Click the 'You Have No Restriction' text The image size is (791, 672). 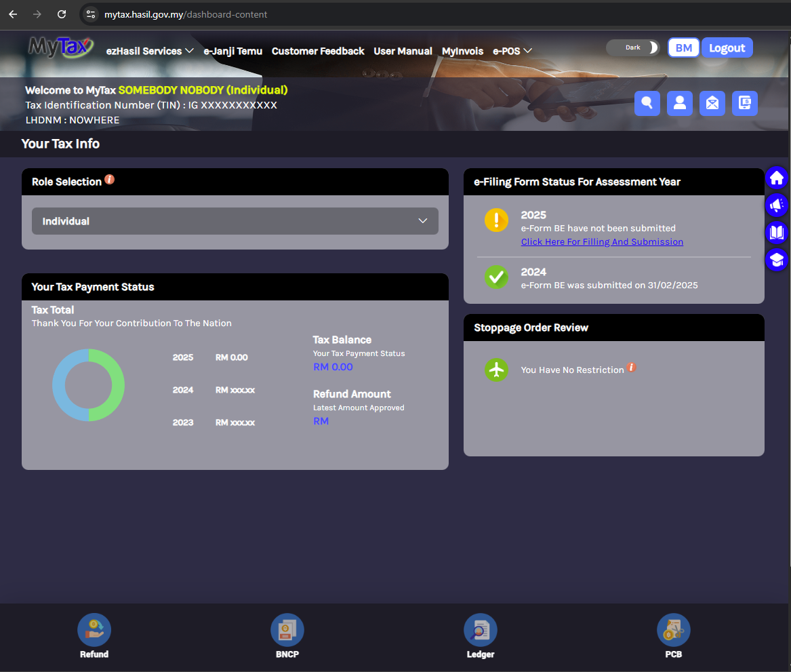[572, 370]
